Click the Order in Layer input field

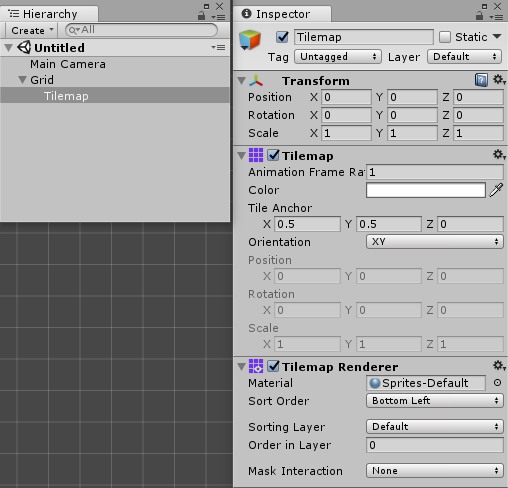[x=435, y=445]
